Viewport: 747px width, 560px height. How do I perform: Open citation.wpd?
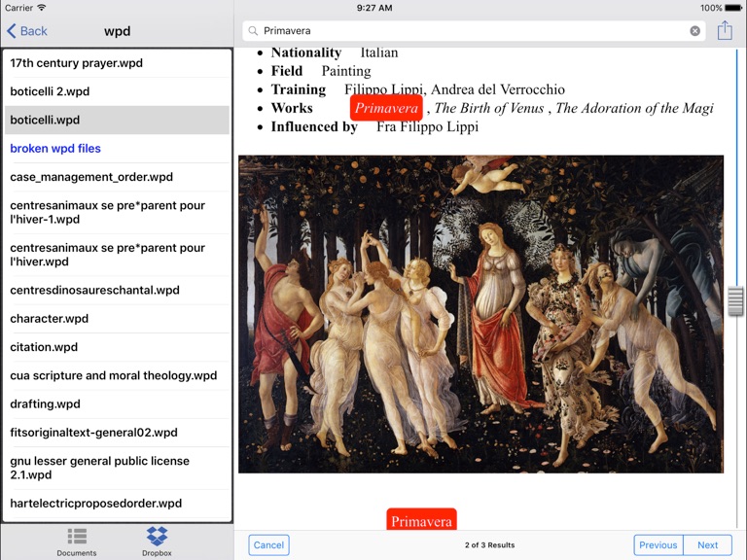[x=117, y=347]
